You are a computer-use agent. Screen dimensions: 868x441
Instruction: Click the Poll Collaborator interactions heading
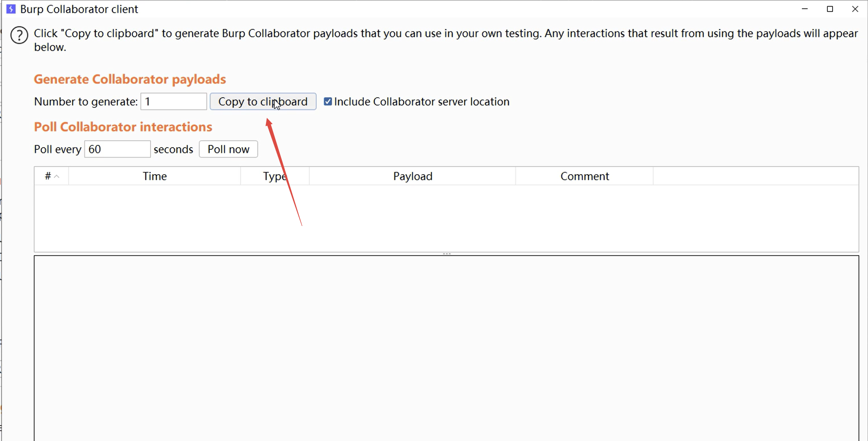(123, 127)
